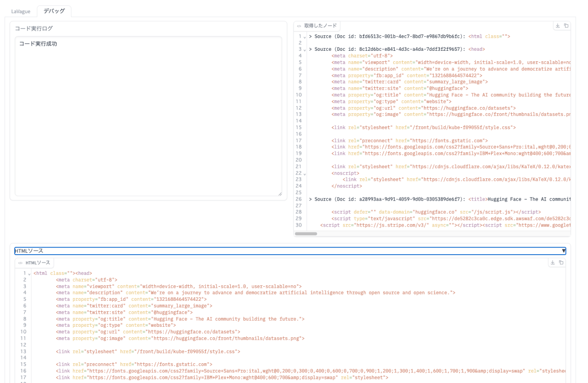Select the デバッグ tab
The width and height of the screenshot is (588, 383).
(54, 11)
